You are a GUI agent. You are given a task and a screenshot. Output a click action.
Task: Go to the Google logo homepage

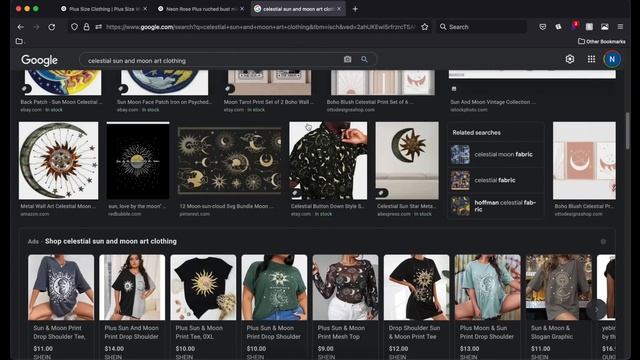[39, 60]
